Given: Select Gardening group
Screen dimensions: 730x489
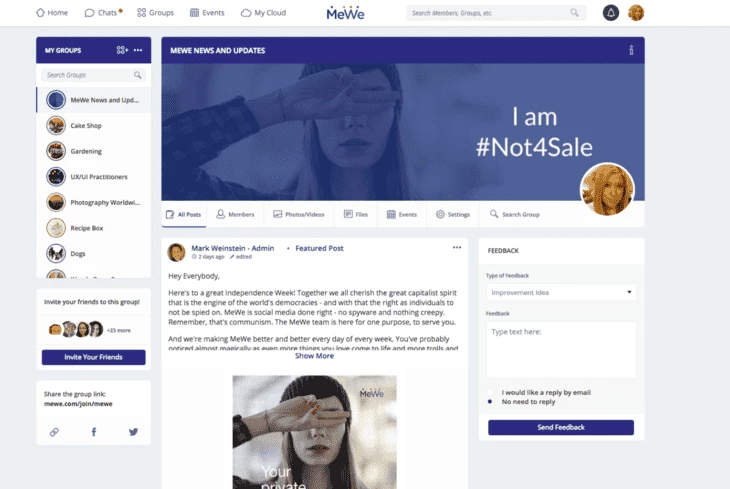Looking at the screenshot, I should [94, 151].
